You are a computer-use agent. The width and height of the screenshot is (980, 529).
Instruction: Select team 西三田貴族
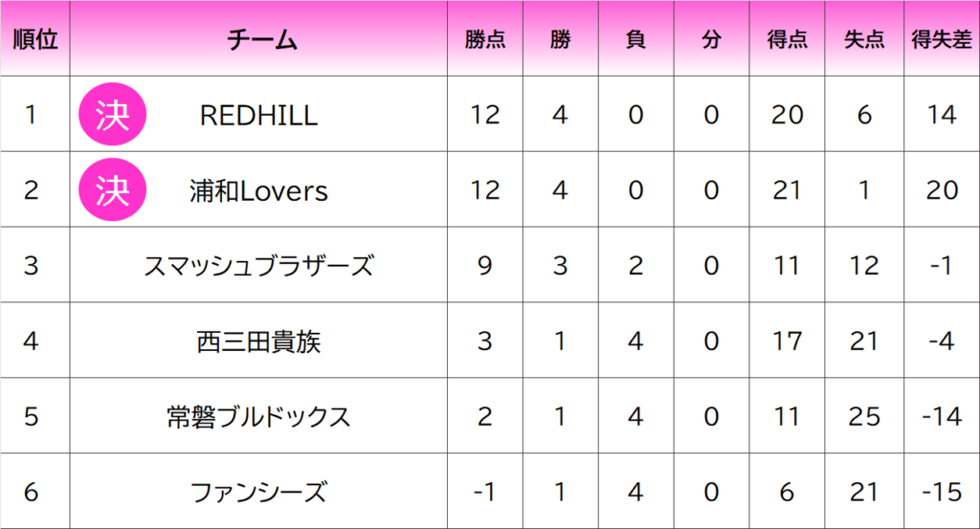258,341
